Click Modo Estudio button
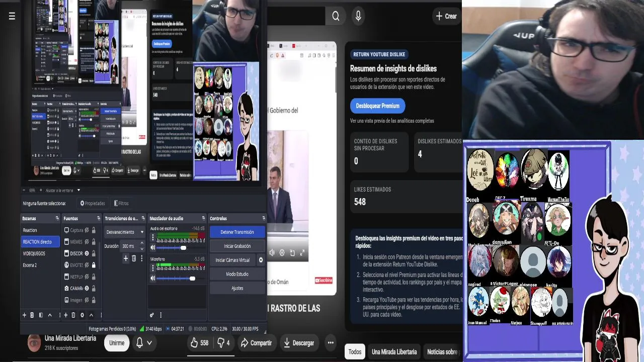Viewport: 644px width, 362px height. (237, 274)
